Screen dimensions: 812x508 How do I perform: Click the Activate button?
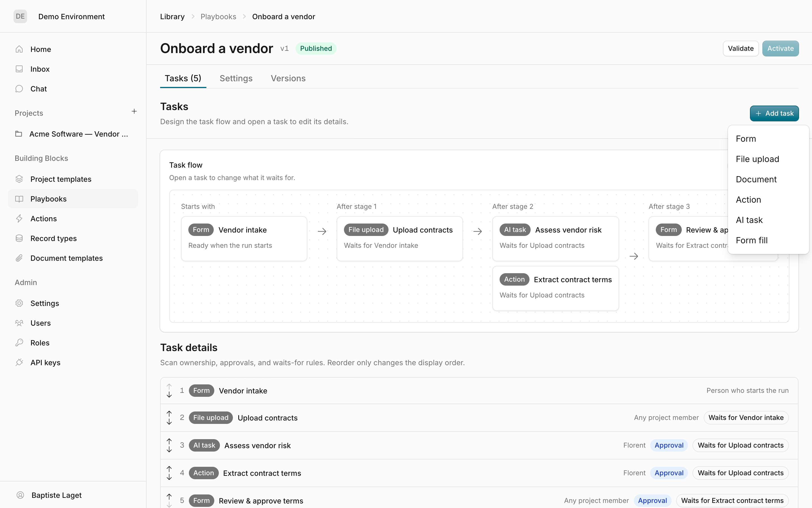click(780, 48)
